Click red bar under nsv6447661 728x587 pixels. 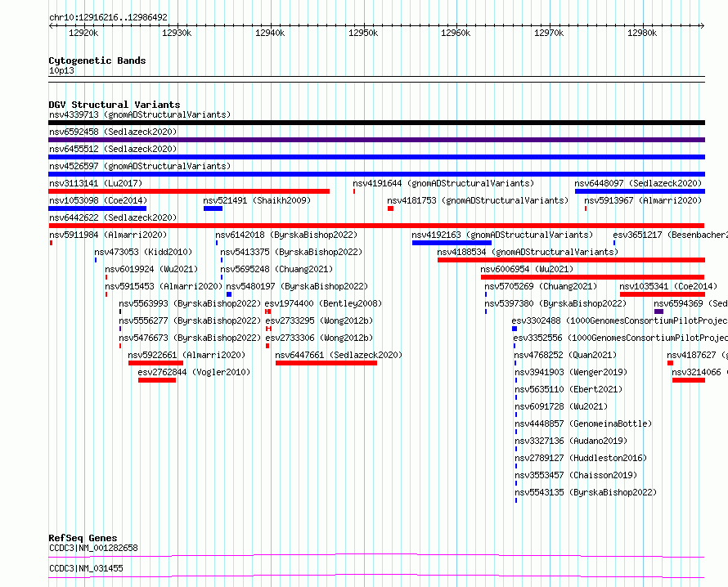pyautogui.click(x=326, y=363)
